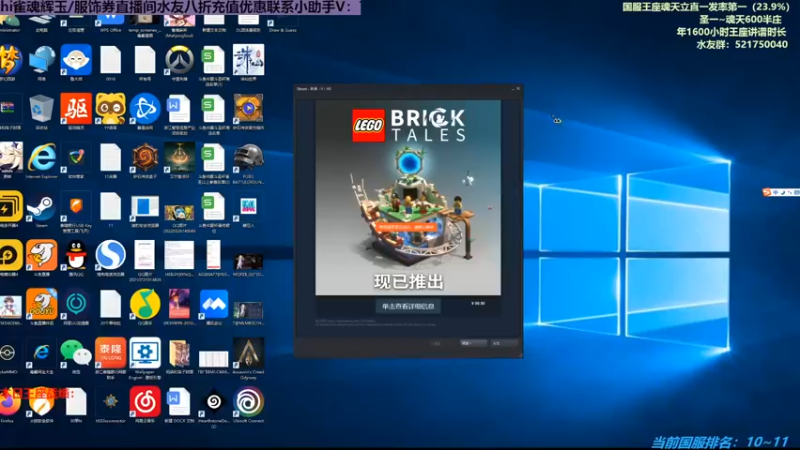
Task: Launch the Firefox desktop icon
Action: pyautogui.click(x=8, y=402)
